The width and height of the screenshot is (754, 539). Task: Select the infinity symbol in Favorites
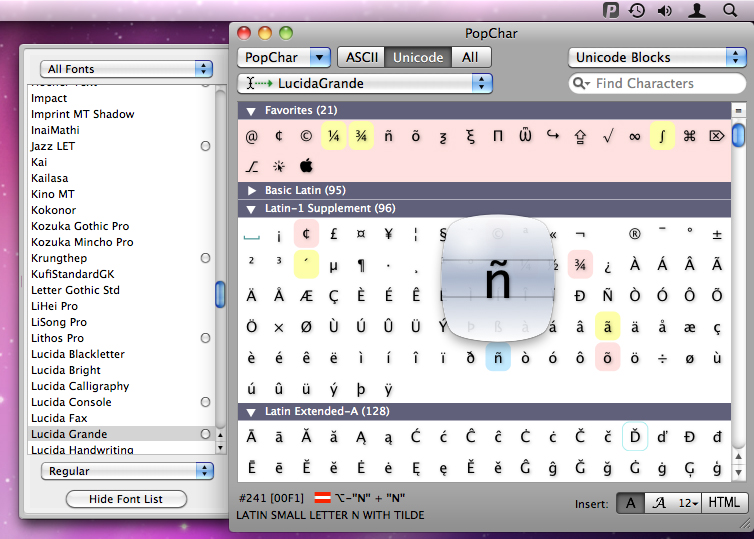click(x=635, y=137)
